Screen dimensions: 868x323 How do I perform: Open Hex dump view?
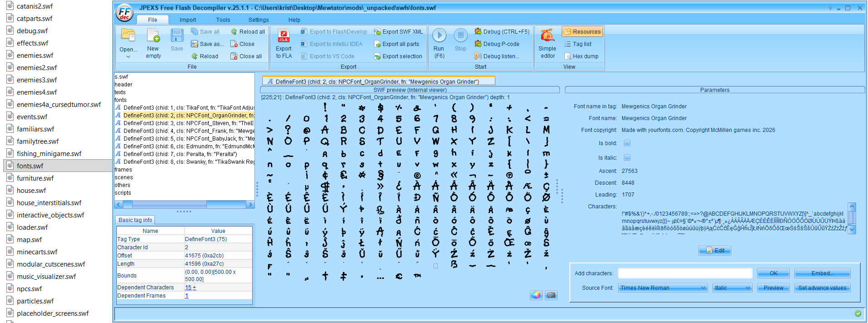581,56
